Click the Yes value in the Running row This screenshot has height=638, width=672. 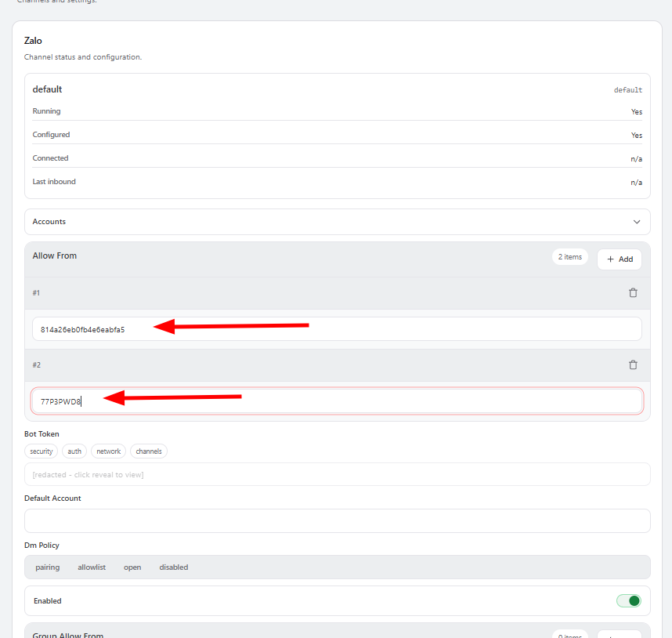click(637, 112)
